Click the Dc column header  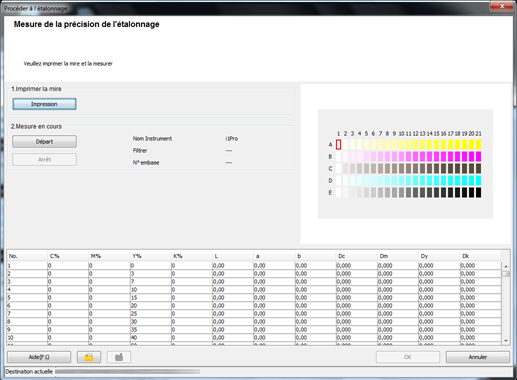coord(357,256)
